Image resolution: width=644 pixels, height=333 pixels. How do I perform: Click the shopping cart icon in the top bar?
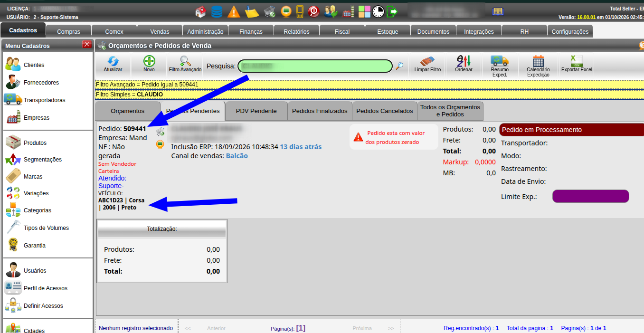[270, 11]
